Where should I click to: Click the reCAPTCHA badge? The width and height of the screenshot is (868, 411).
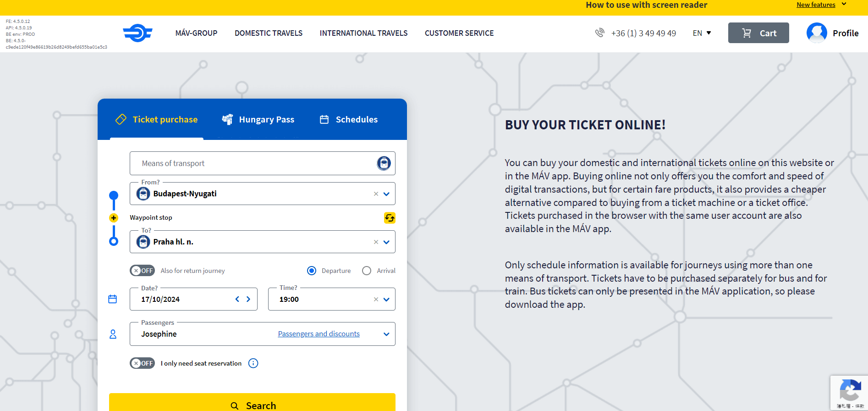click(849, 393)
